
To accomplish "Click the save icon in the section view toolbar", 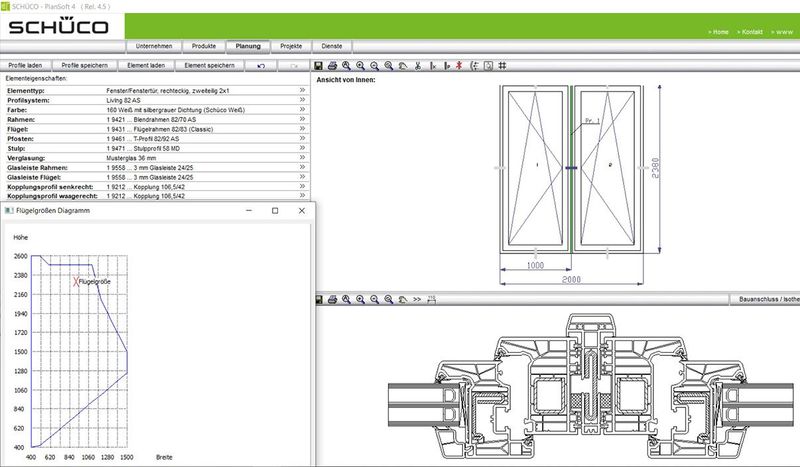I will (319, 299).
